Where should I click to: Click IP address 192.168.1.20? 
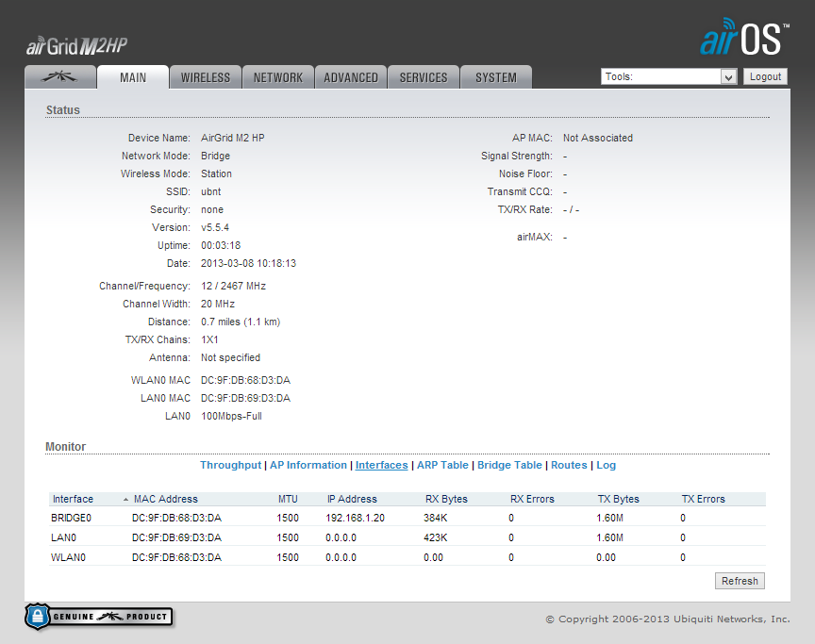pyautogui.click(x=355, y=518)
